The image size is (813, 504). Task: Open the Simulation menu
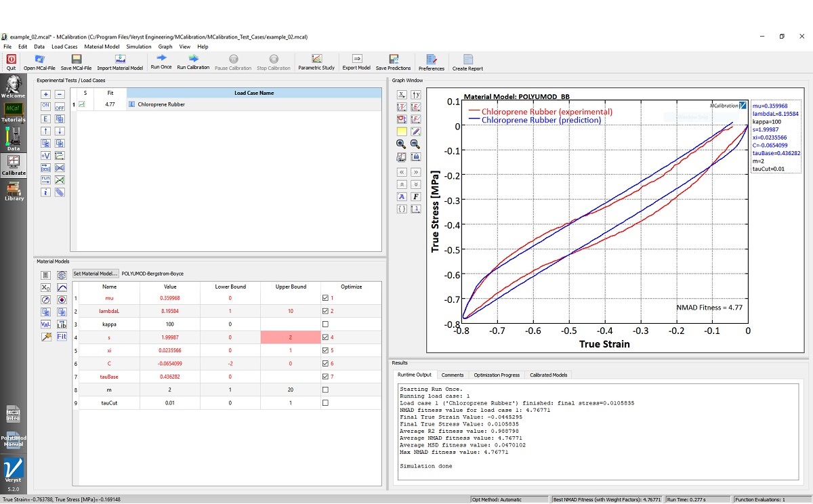[139, 47]
